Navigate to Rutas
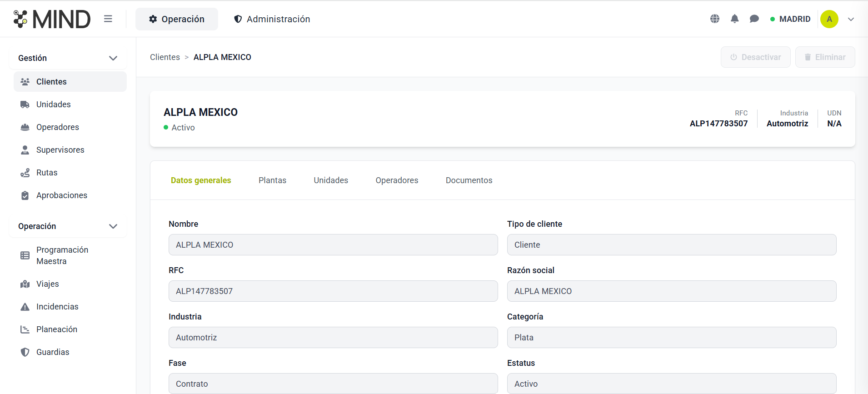The width and height of the screenshot is (868, 394). pos(70,173)
